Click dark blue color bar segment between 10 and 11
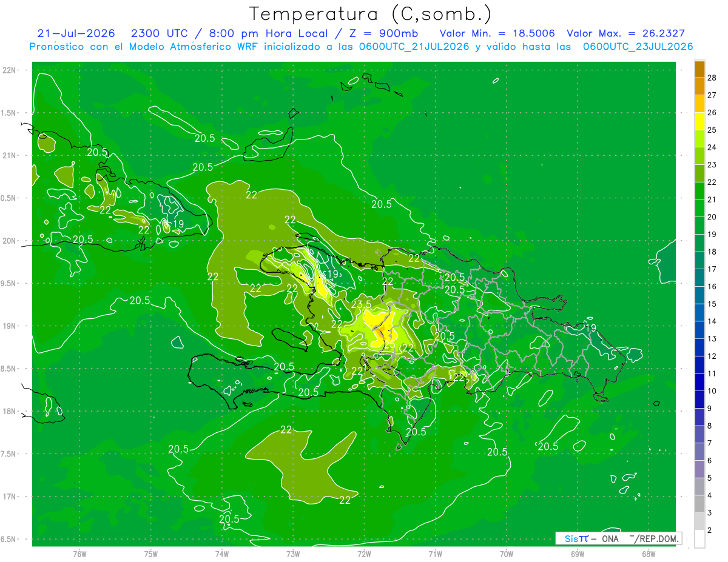This screenshot has width=728, height=562. (x=699, y=382)
